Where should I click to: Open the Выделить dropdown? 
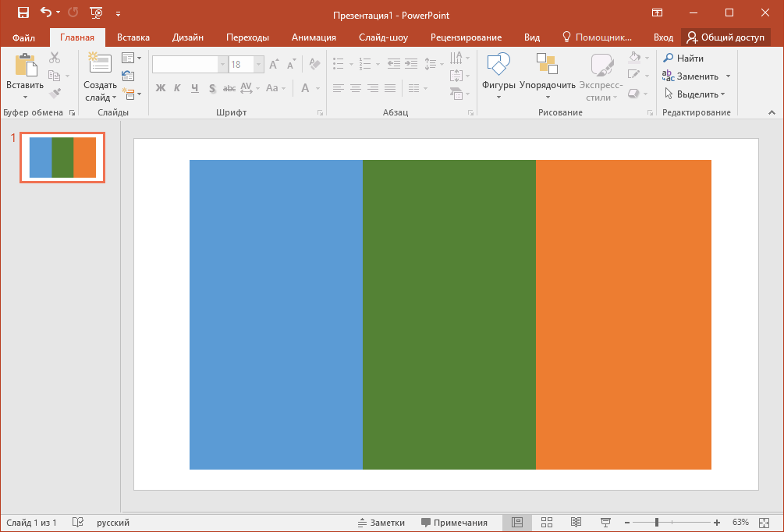pos(723,94)
